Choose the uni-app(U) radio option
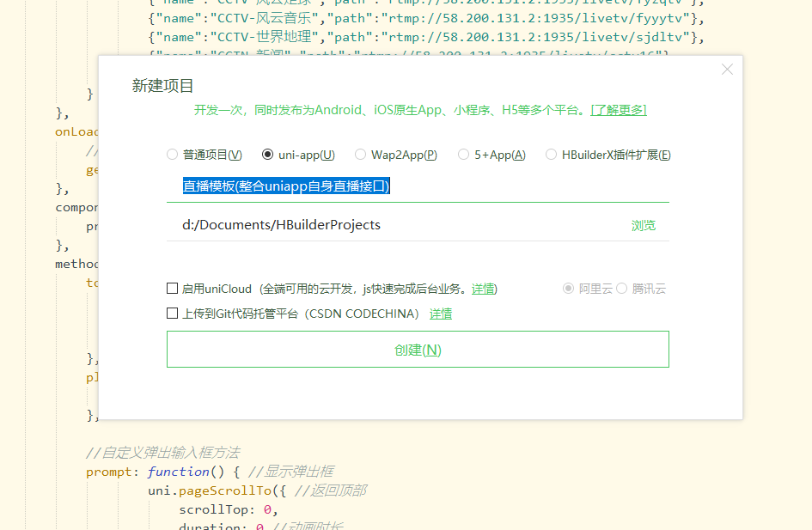 tap(268, 155)
